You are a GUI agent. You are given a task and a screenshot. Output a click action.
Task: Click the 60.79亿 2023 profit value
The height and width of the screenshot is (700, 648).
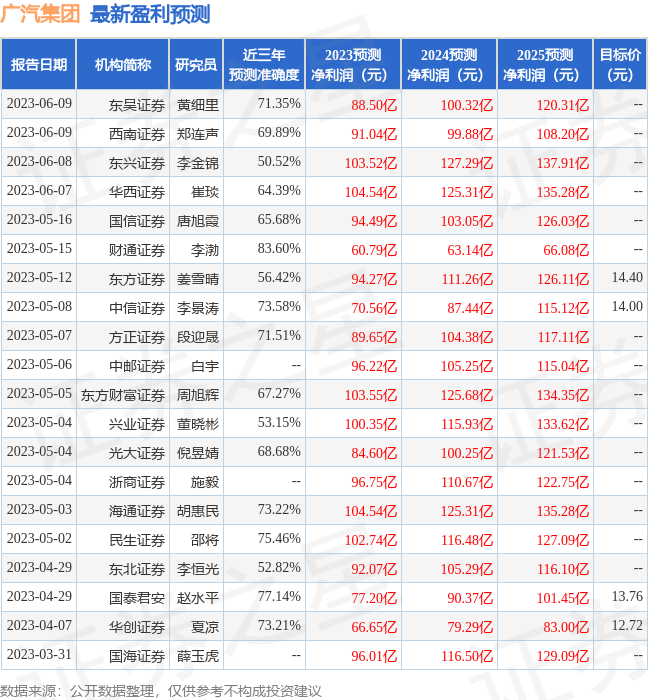tap(374, 250)
